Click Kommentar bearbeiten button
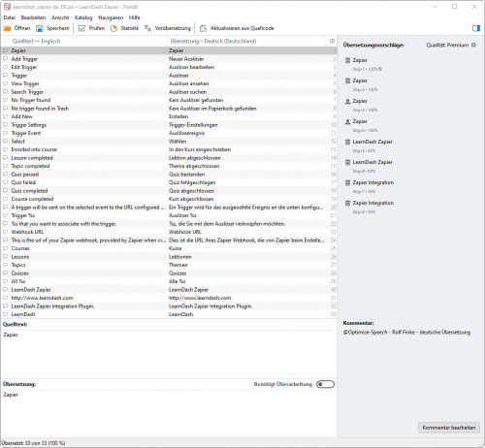The height and width of the screenshot is (448, 485). pyautogui.click(x=449, y=428)
